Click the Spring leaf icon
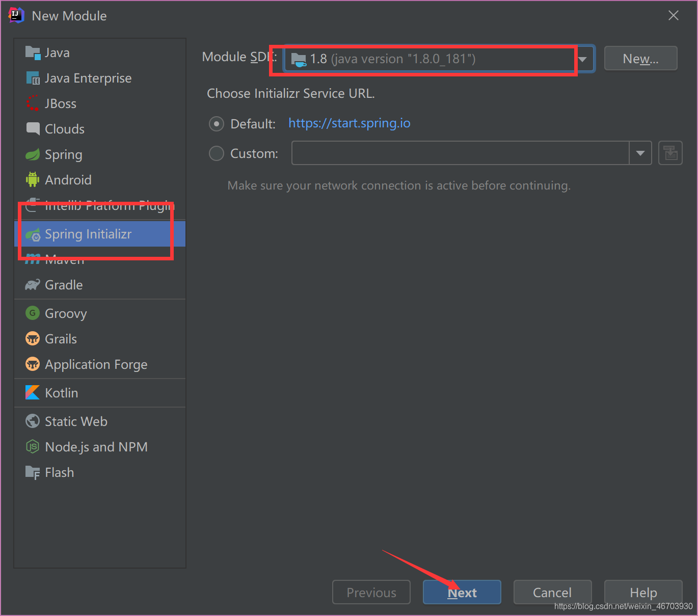This screenshot has width=698, height=616. 33,154
